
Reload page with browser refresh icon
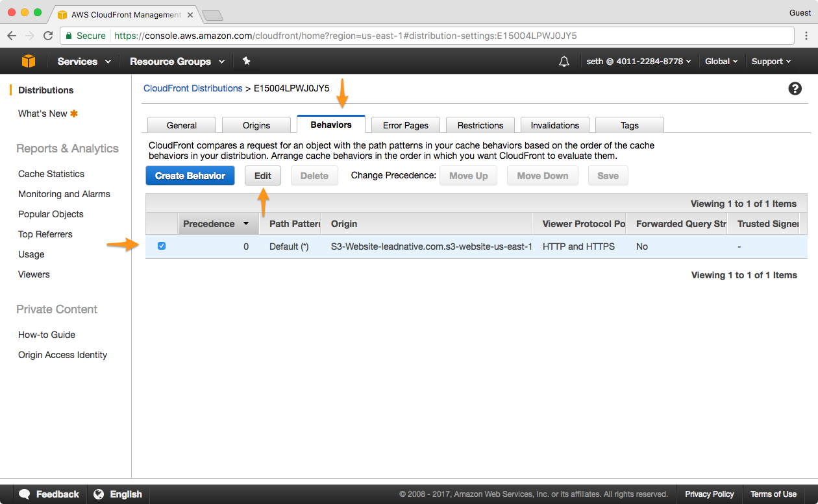48,36
